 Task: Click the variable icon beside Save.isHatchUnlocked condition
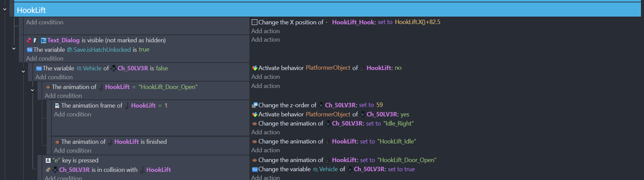pos(29,50)
